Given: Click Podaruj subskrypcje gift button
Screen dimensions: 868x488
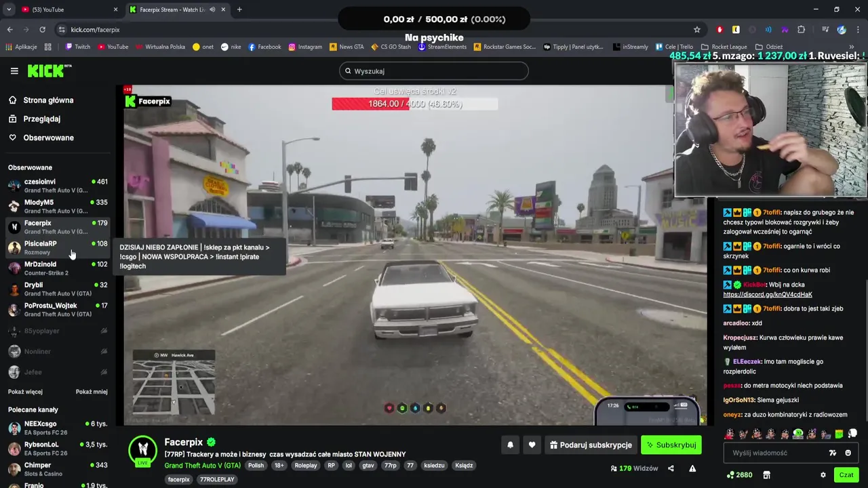Looking at the screenshot, I should pyautogui.click(x=591, y=445).
